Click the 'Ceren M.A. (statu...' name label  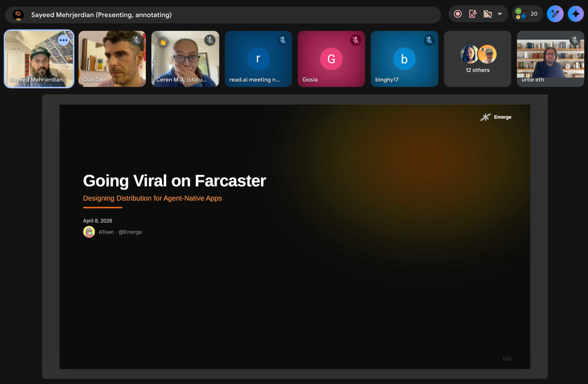(x=181, y=80)
